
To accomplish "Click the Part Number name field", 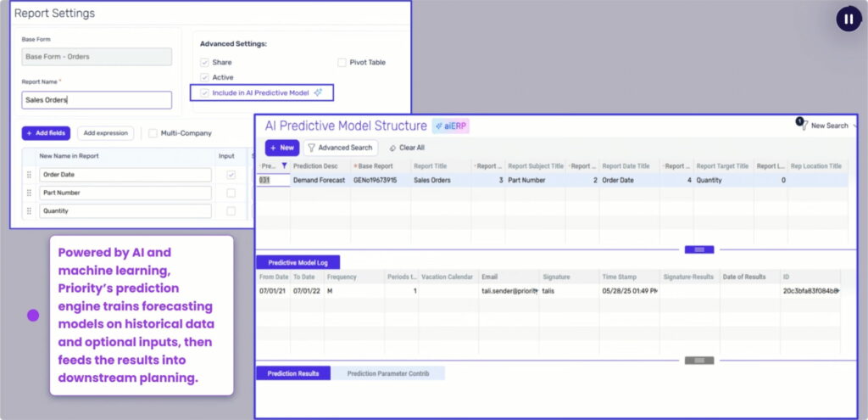I will (x=125, y=193).
